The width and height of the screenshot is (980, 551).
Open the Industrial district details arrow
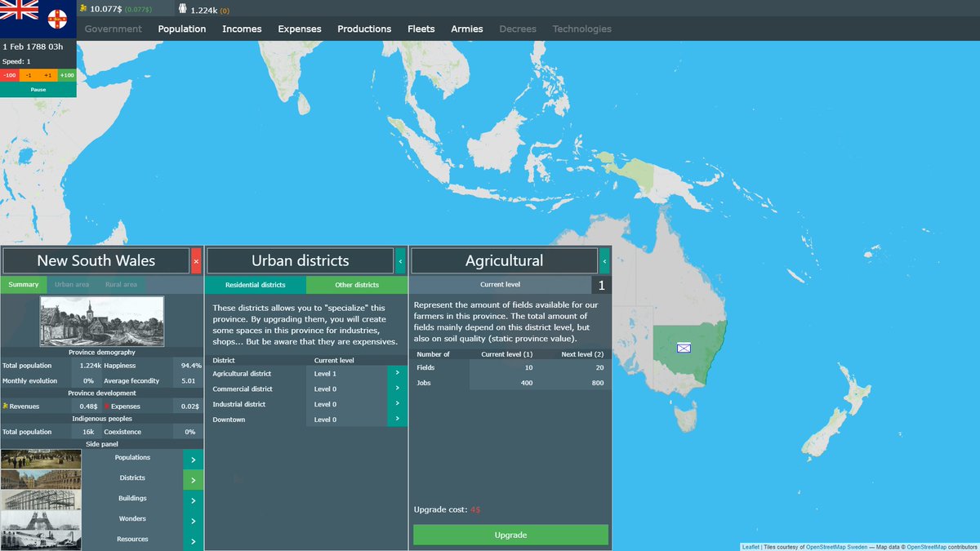[x=397, y=404]
